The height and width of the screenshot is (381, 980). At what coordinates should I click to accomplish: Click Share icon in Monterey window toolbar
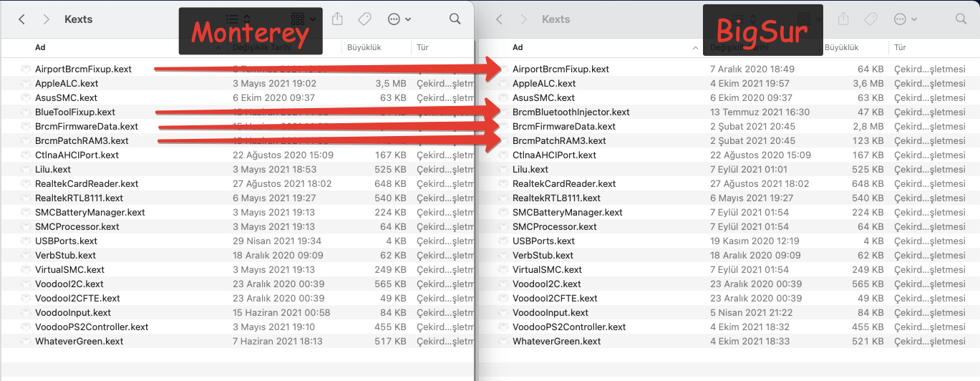click(x=338, y=19)
